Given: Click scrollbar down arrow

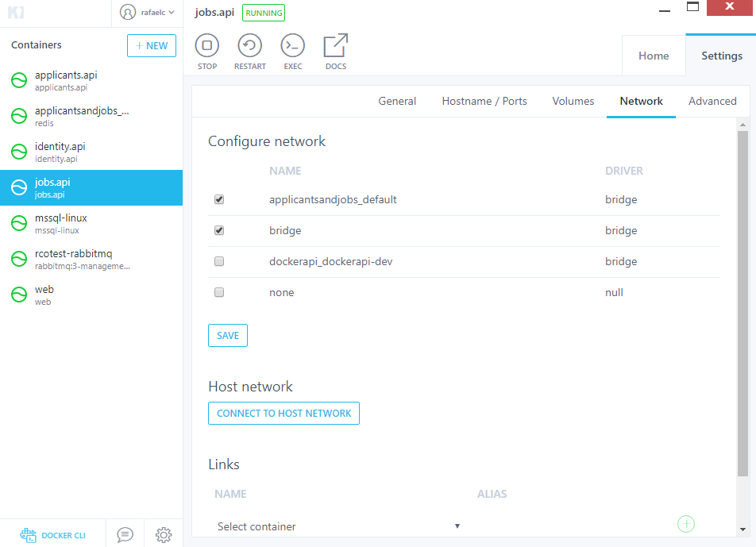Looking at the screenshot, I should [x=742, y=530].
